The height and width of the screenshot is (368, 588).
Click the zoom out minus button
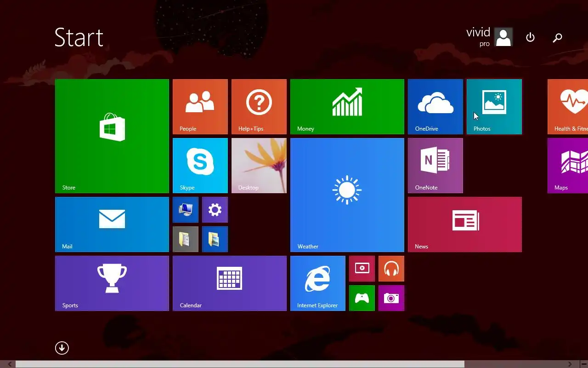click(584, 364)
